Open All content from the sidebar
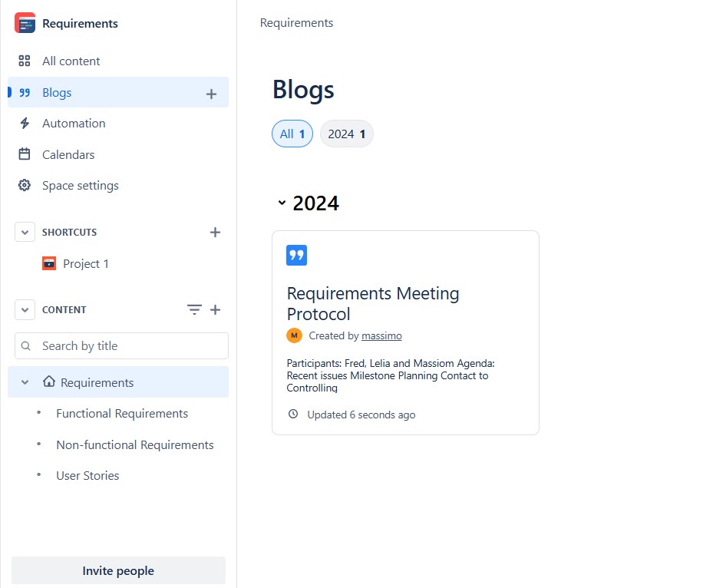 coord(71,61)
